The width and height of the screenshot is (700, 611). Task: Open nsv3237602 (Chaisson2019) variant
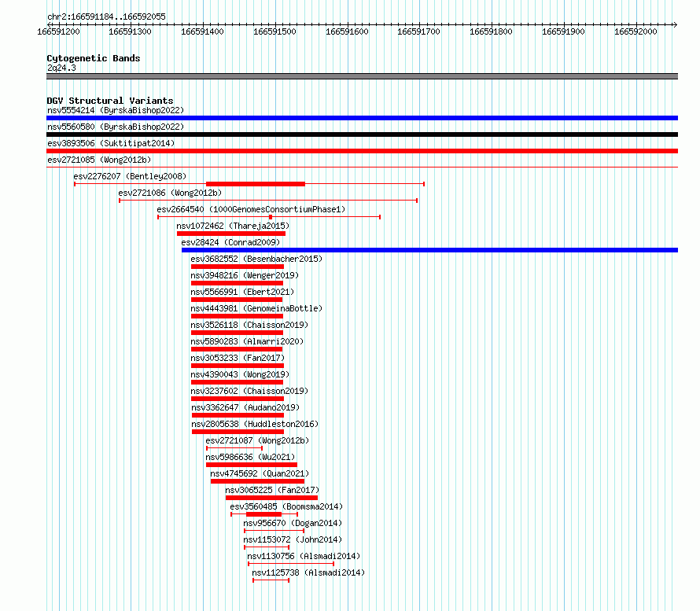pos(249,391)
